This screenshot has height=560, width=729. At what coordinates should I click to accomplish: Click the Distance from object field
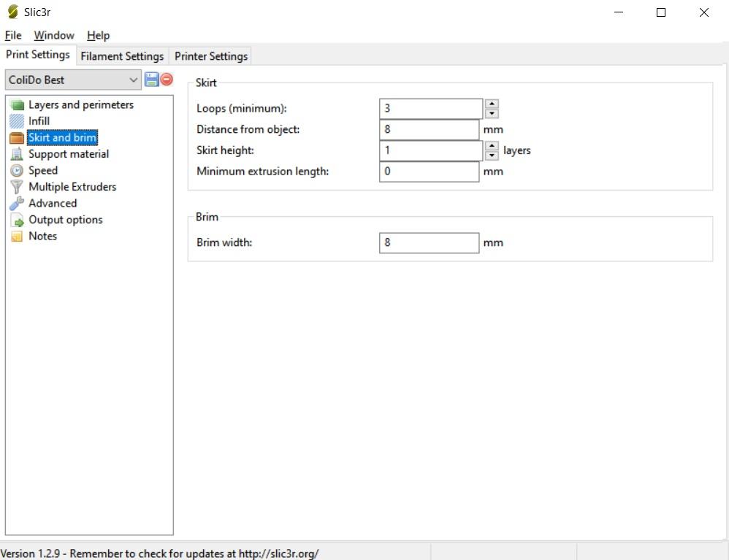(x=429, y=130)
